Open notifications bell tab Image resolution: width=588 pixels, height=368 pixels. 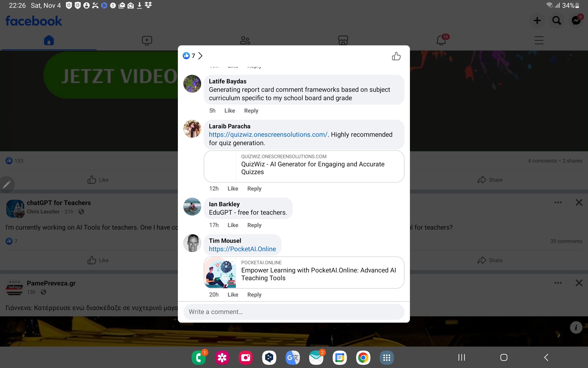(441, 40)
